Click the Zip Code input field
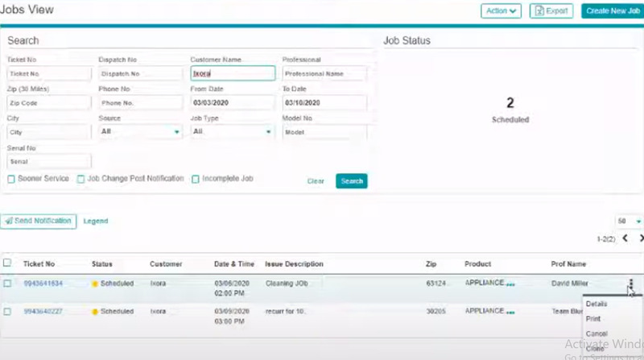The height and width of the screenshot is (360, 644). click(x=49, y=103)
